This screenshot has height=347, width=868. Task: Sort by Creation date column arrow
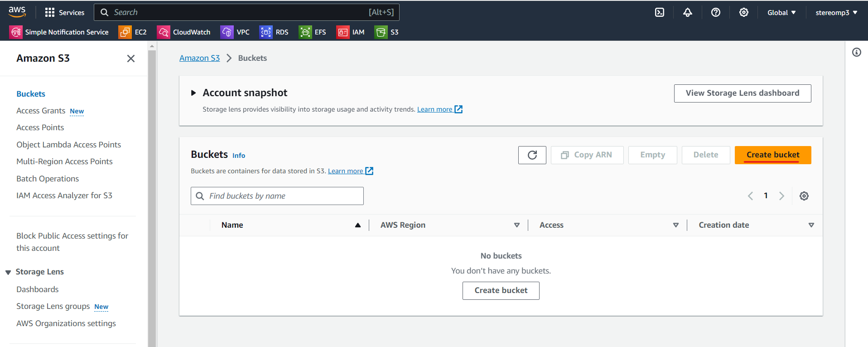coord(811,225)
